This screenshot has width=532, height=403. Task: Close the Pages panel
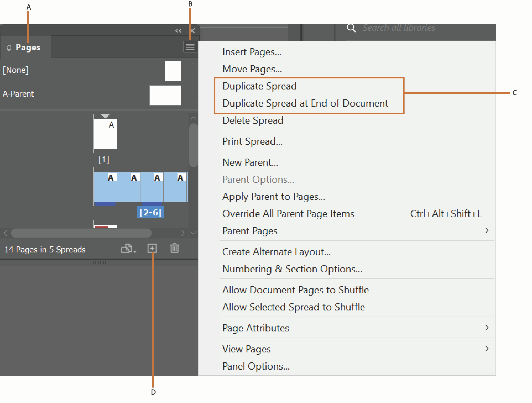click(193, 31)
